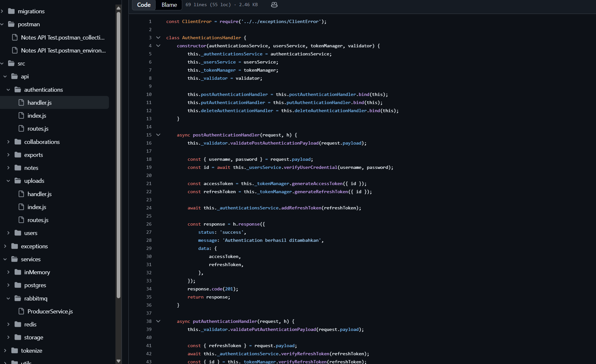Viewport: 596px width, 364px height.
Task: Expand the tokenize folder chevron
Action: (x=5, y=351)
